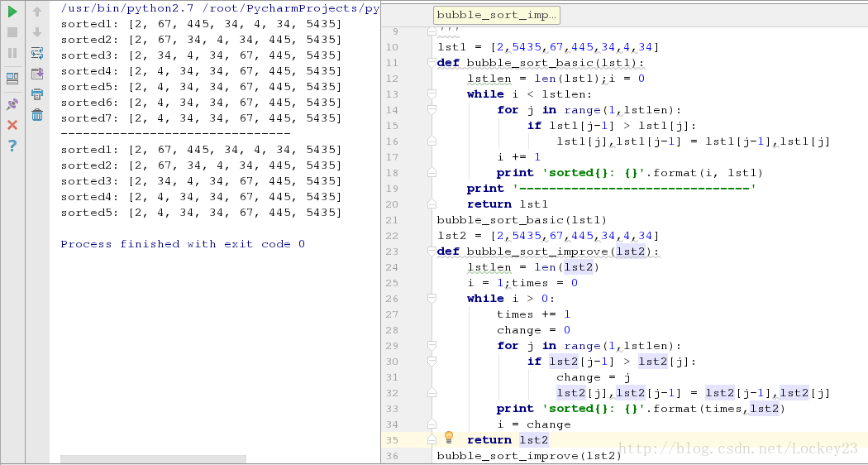Print console output using printer icon

(37, 93)
